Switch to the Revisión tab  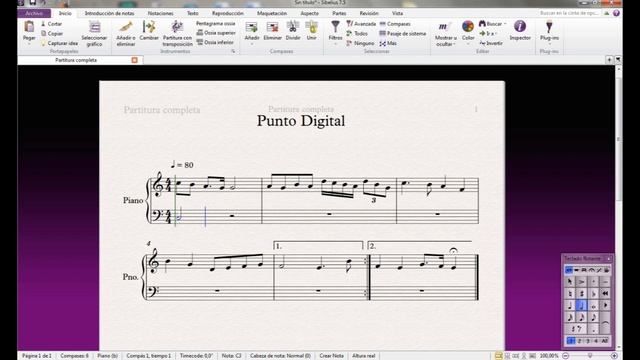click(369, 13)
